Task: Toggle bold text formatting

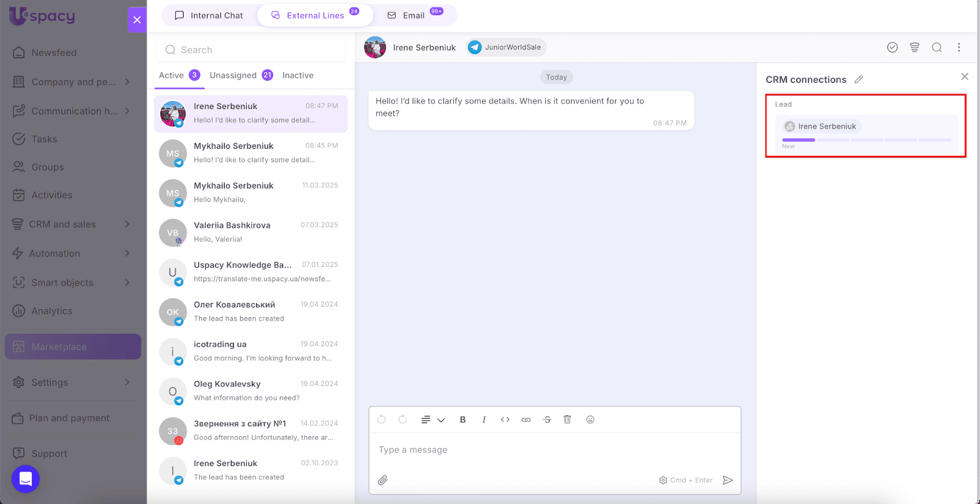Action: tap(463, 419)
